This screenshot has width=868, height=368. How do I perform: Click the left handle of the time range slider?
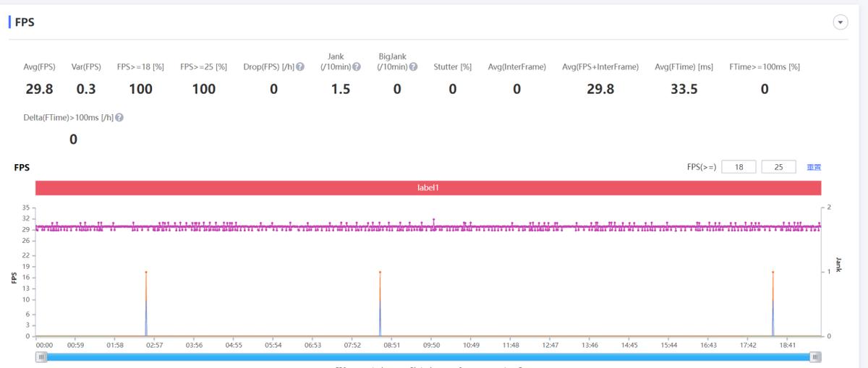42,356
